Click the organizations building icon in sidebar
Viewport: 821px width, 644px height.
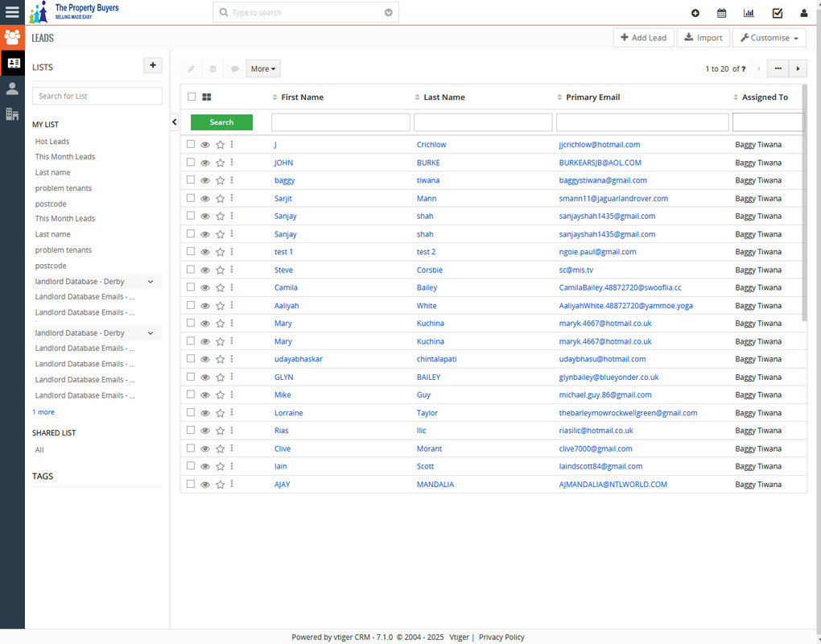(12, 114)
